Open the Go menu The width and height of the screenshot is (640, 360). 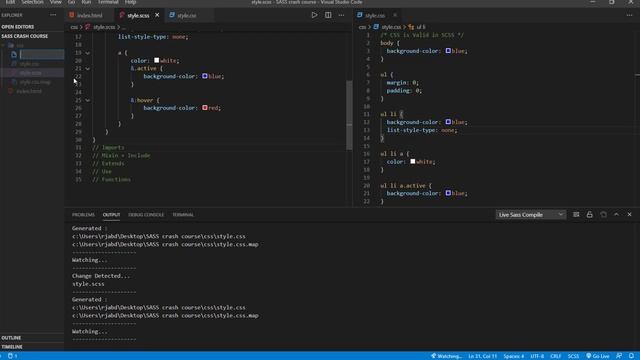click(71, 2)
